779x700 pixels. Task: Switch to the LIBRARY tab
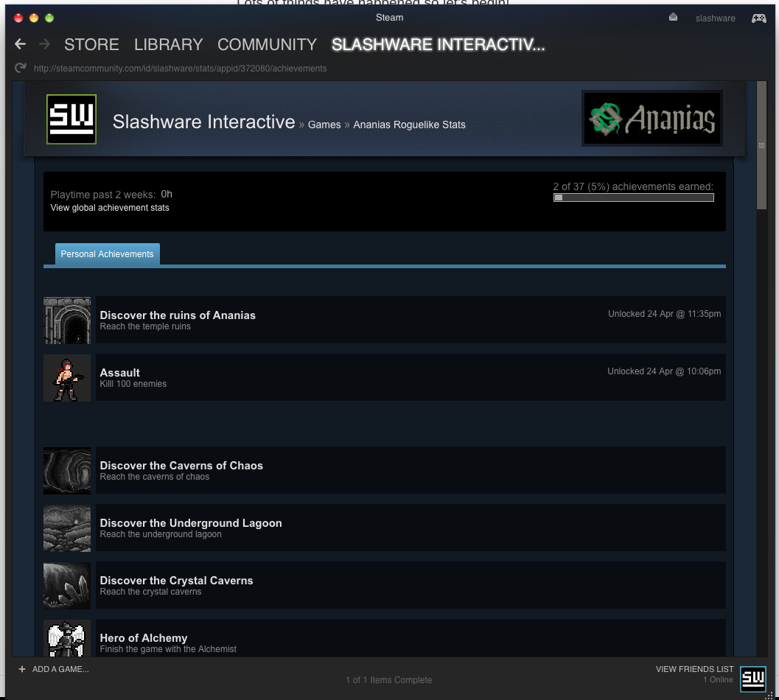(168, 45)
